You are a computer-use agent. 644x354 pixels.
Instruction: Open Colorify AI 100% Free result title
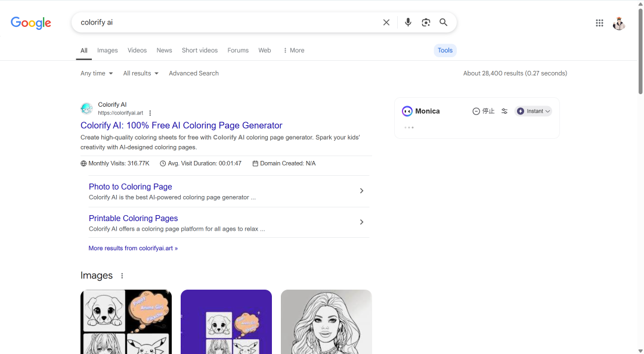pos(181,125)
